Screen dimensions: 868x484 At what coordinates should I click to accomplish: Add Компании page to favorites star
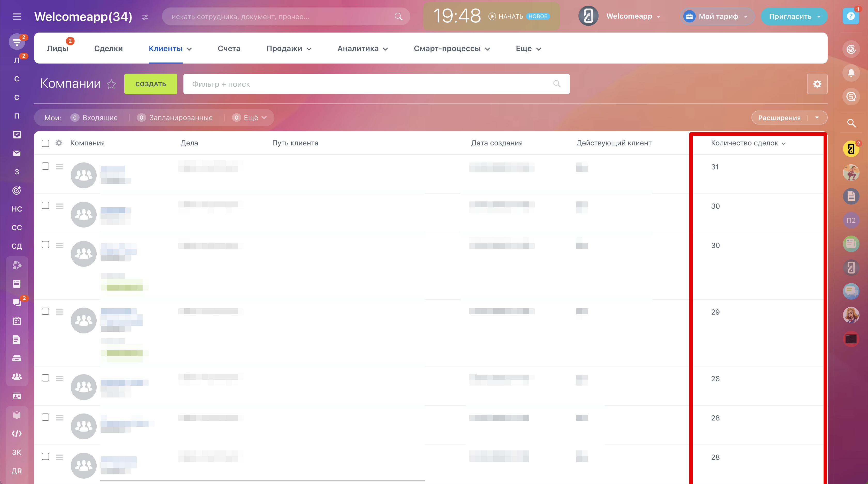112,84
